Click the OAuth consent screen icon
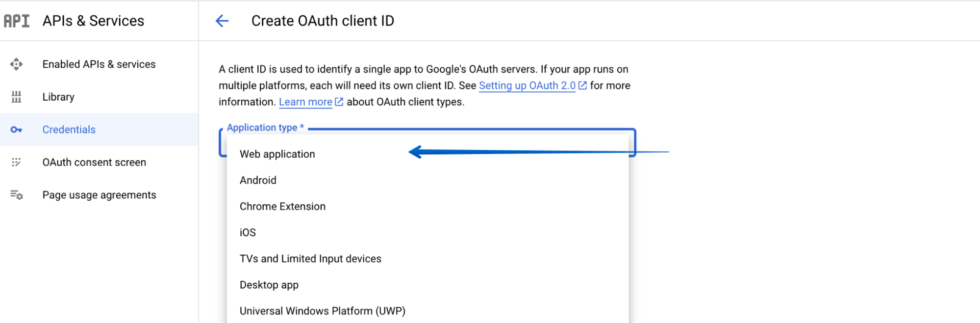The image size is (980, 323). (x=16, y=162)
